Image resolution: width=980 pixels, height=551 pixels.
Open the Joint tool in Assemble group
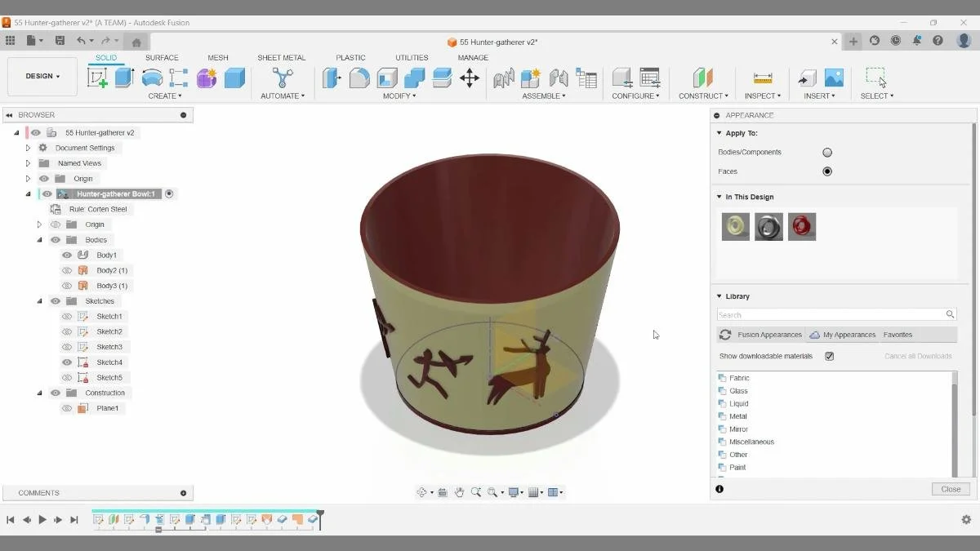tap(504, 78)
